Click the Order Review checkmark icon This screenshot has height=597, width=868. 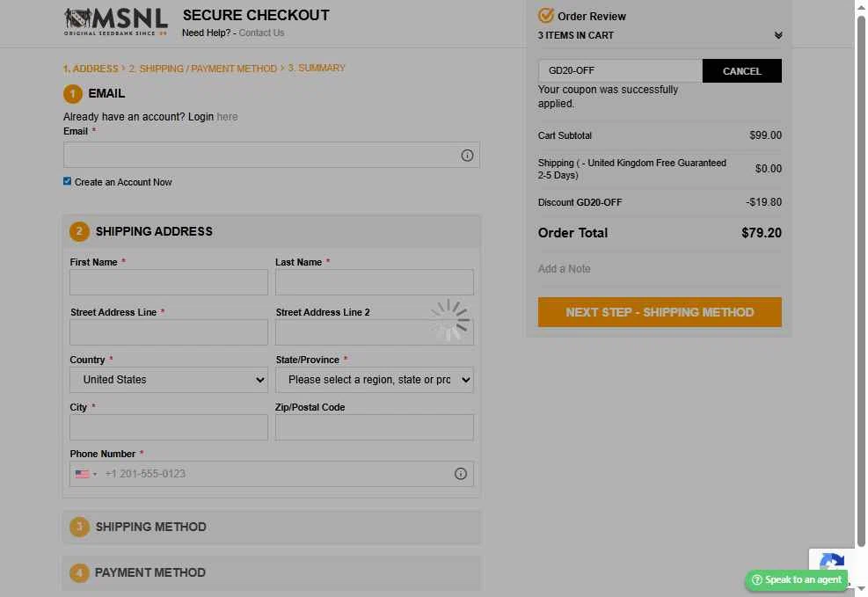click(x=545, y=16)
